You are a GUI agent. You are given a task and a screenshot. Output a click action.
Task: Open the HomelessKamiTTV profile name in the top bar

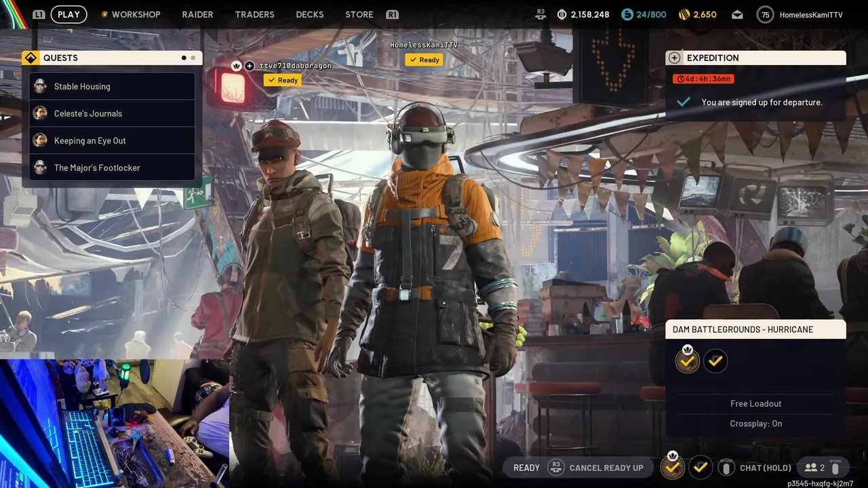(811, 14)
